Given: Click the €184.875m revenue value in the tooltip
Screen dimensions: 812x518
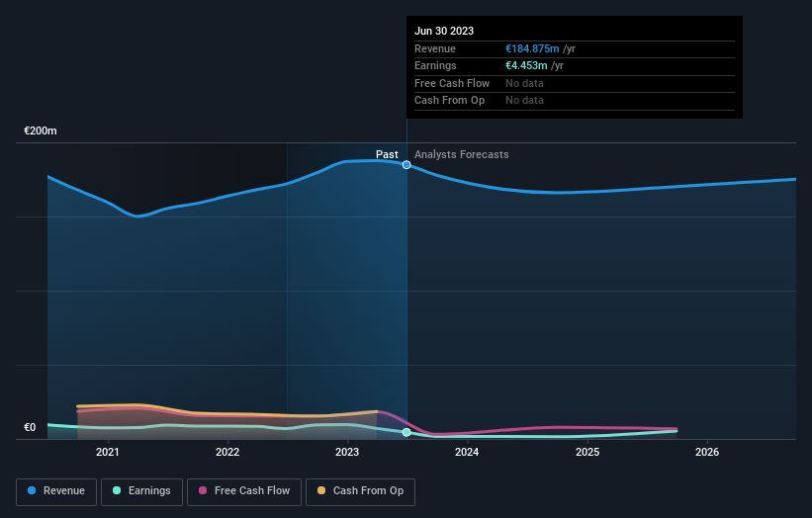Looking at the screenshot, I should [532, 48].
